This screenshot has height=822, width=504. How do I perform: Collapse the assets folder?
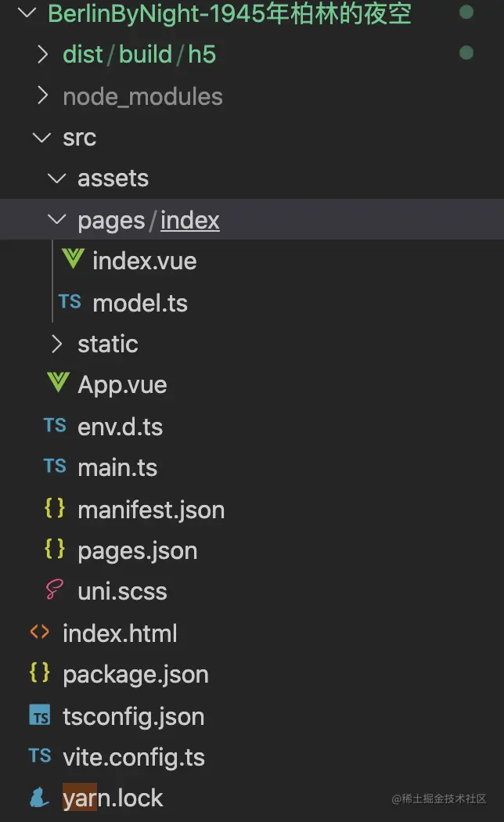click(x=56, y=178)
